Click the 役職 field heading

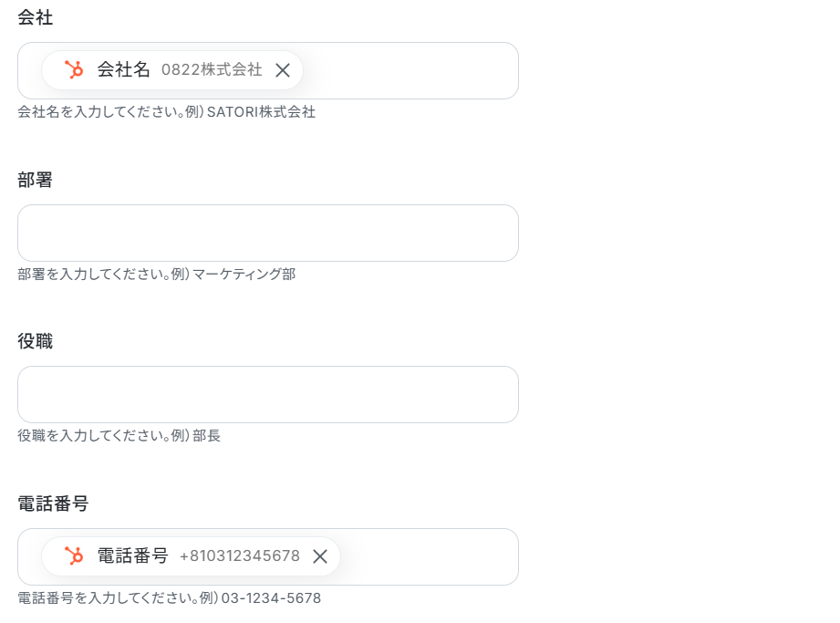pyautogui.click(x=36, y=341)
